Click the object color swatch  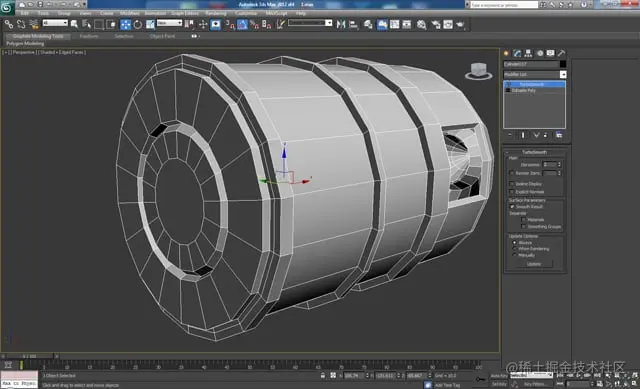click(x=563, y=64)
